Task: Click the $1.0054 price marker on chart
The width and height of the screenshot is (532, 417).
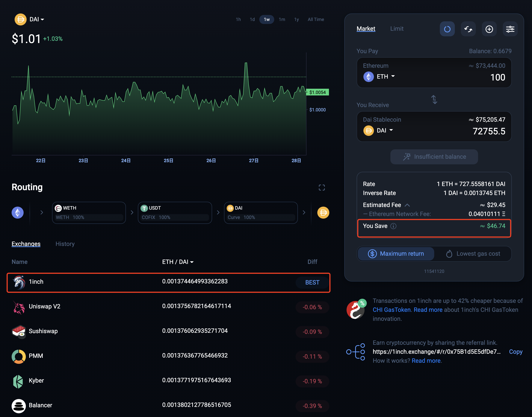Action: pos(317,92)
